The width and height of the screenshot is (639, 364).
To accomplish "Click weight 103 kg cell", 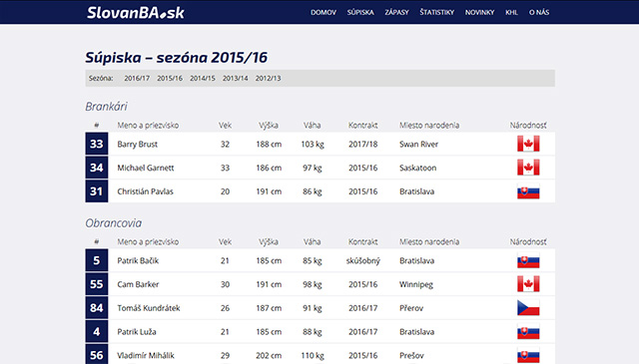I will pos(313,145).
